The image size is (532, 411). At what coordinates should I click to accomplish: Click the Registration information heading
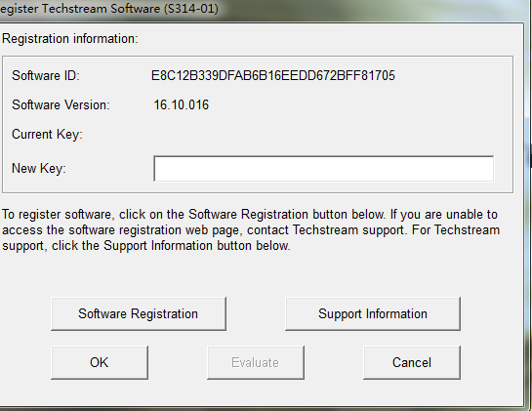tap(70, 39)
